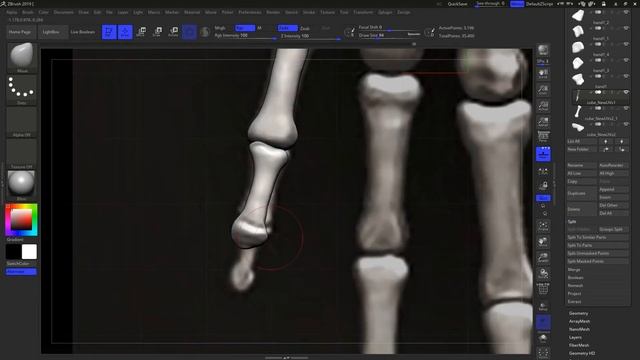640x360 pixels.
Task: Click the Lock camera icon
Action: pos(543,186)
